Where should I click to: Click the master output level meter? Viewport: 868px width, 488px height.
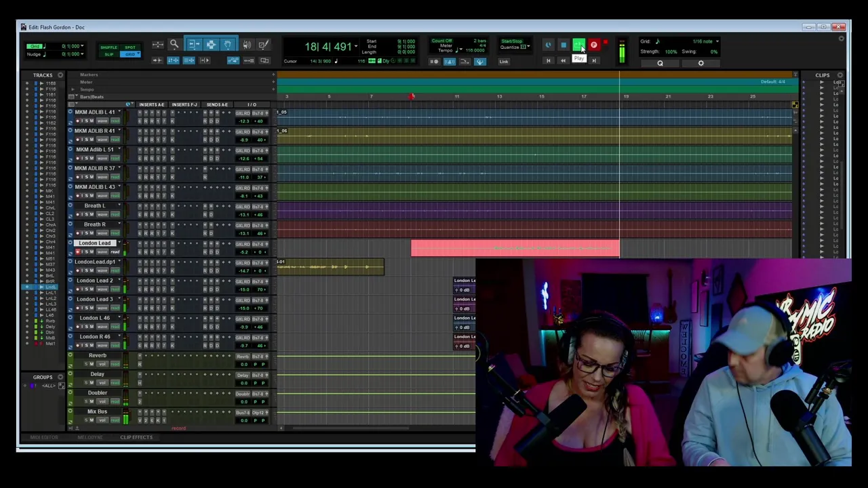click(622, 53)
